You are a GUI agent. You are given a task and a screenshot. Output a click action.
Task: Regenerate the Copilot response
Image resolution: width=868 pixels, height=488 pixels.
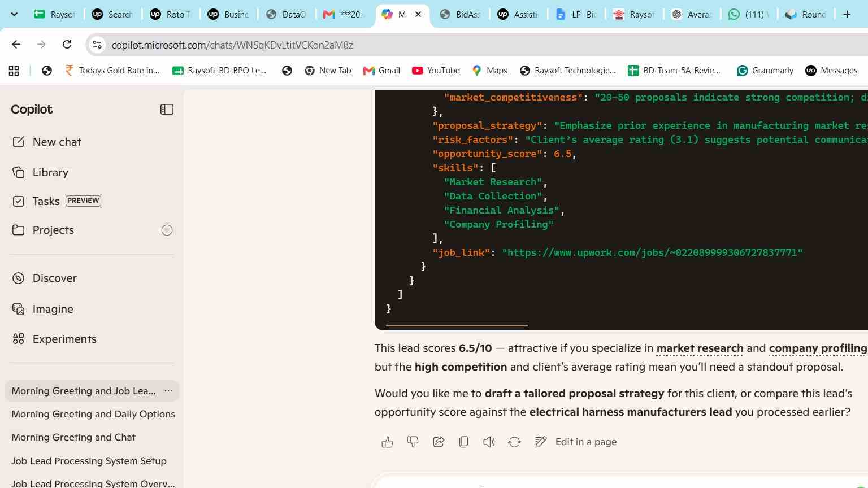[x=514, y=442]
